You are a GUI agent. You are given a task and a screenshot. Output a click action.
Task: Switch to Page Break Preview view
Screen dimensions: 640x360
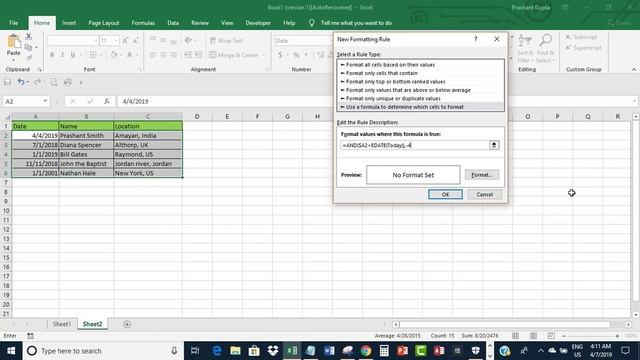click(551, 336)
